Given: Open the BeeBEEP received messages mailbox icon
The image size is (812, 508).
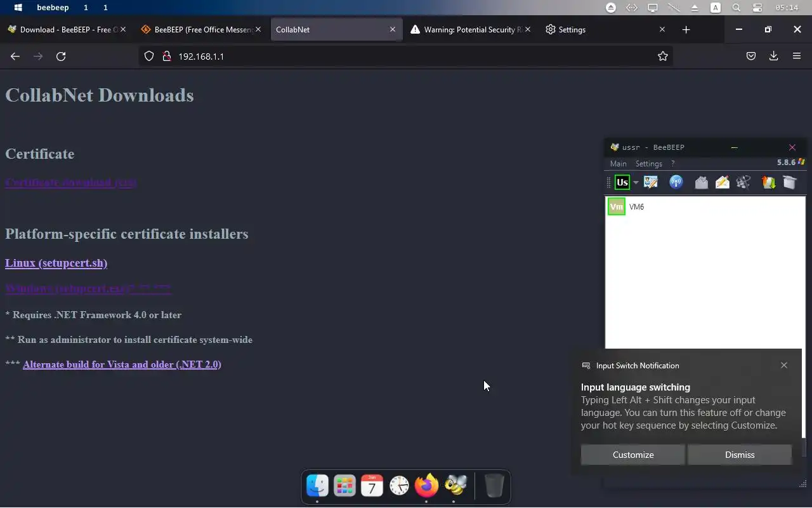Looking at the screenshot, I should 701,183.
